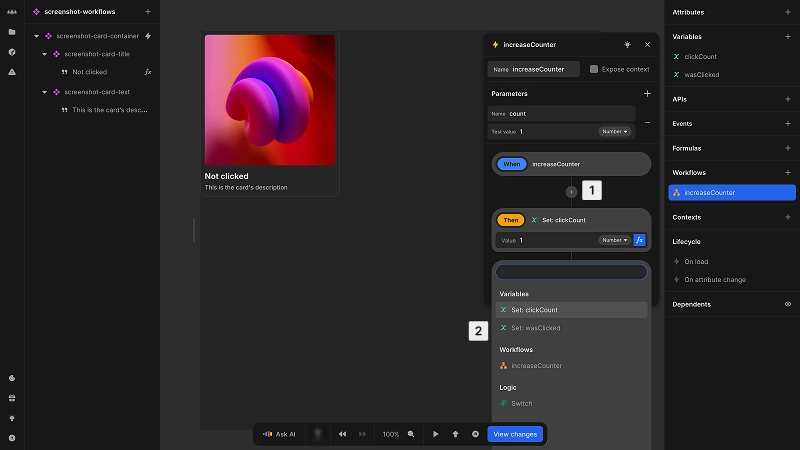Image resolution: width=800 pixels, height=450 pixels.
Task: Click the small plus node between When and Then
Action: tap(571, 192)
